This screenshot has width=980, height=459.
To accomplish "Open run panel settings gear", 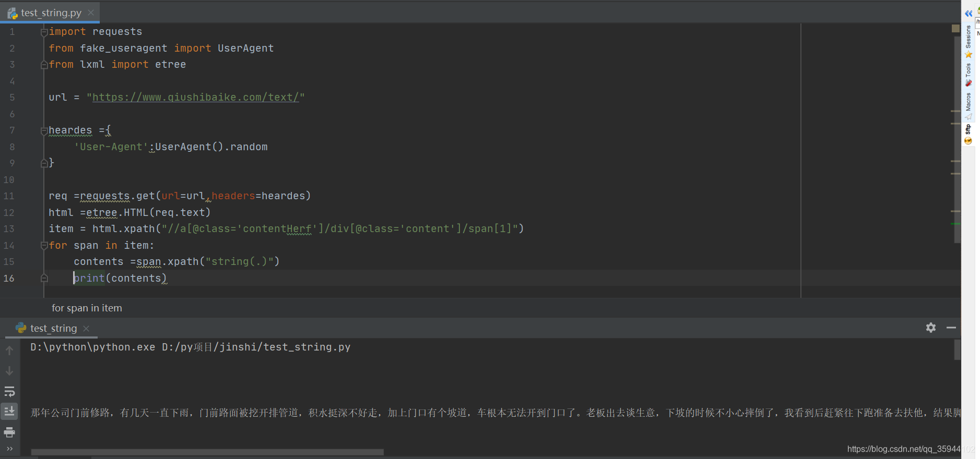I will (931, 328).
